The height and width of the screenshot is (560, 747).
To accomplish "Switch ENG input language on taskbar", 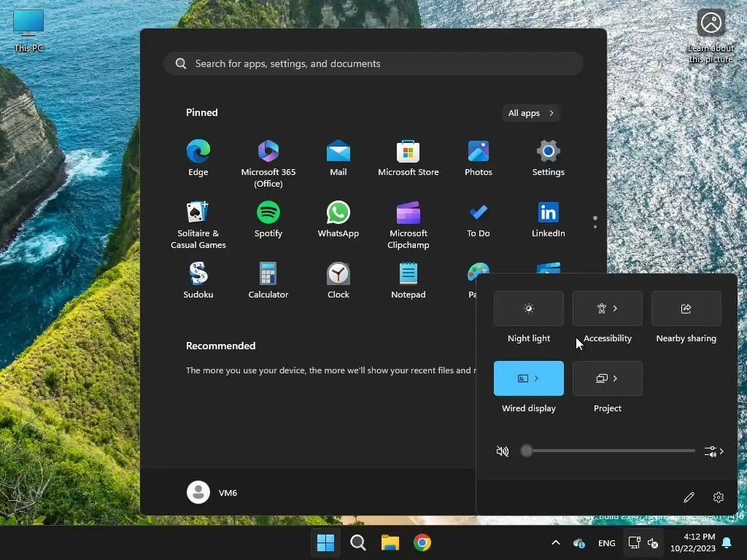I will (x=606, y=542).
